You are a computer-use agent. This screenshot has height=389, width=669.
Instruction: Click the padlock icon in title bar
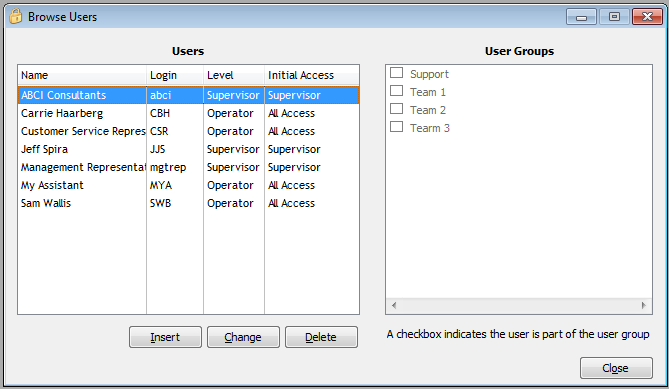16,17
